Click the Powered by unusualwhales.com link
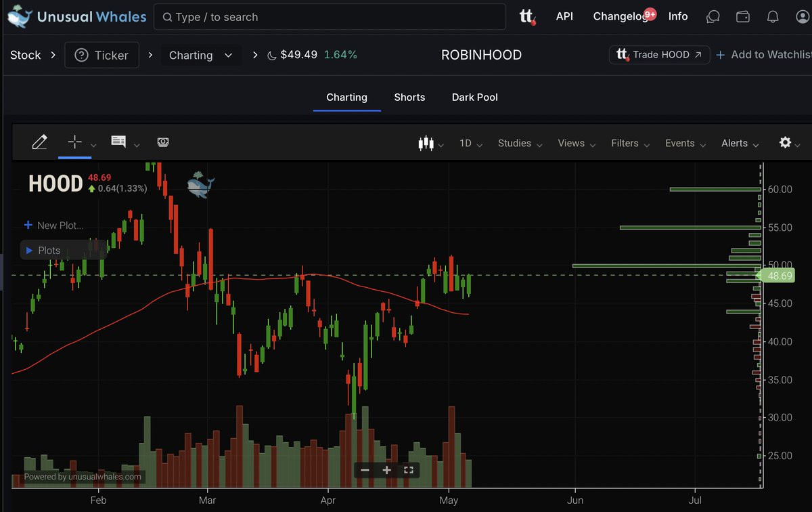Image resolution: width=812 pixels, height=512 pixels. pyautogui.click(x=83, y=477)
